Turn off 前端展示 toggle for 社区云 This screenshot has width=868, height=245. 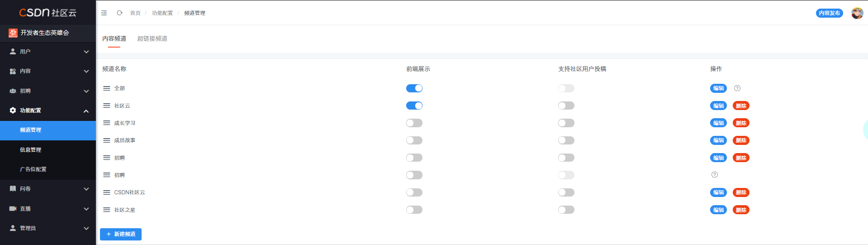[x=414, y=106]
